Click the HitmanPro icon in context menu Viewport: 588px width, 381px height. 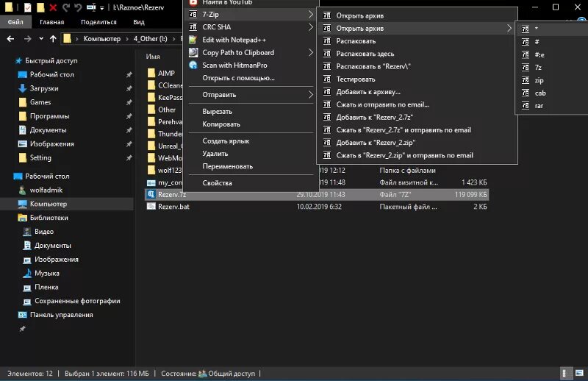(193, 65)
